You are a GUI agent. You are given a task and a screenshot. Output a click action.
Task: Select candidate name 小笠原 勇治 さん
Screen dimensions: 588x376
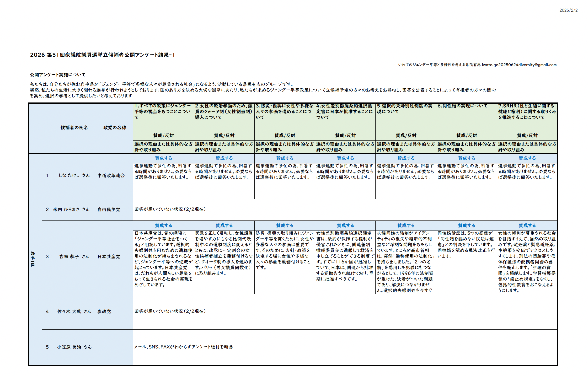coord(74,347)
